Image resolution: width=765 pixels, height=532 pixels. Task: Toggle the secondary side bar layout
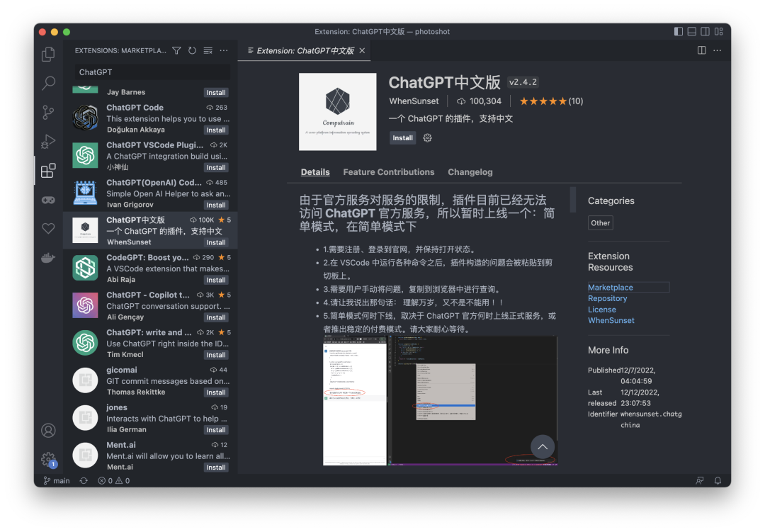pyautogui.click(x=705, y=31)
